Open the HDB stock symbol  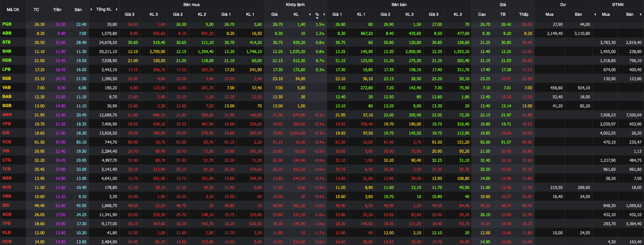(x=7, y=60)
